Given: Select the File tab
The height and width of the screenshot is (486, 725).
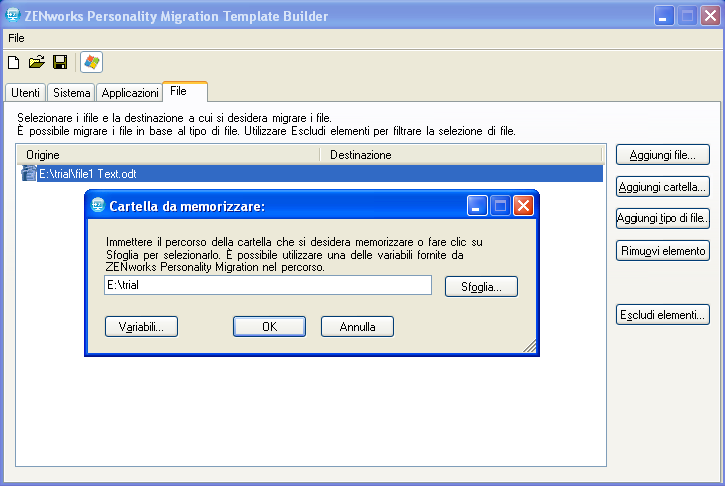Looking at the screenshot, I should coord(185,91).
